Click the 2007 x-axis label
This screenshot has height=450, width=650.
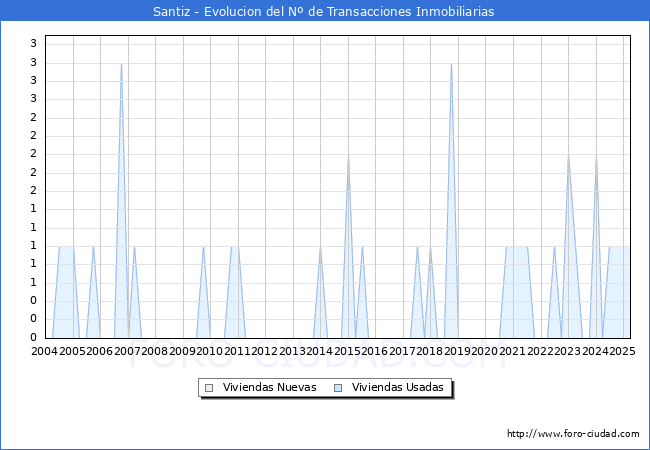click(x=127, y=351)
